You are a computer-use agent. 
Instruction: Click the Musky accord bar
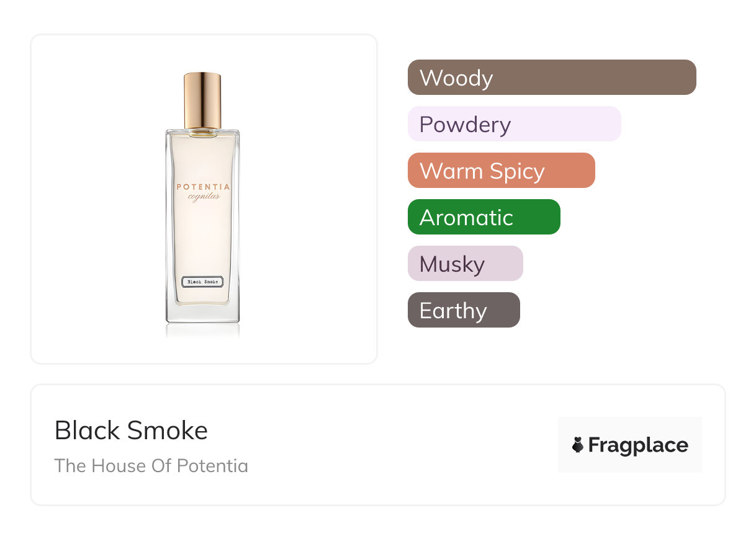point(465,264)
